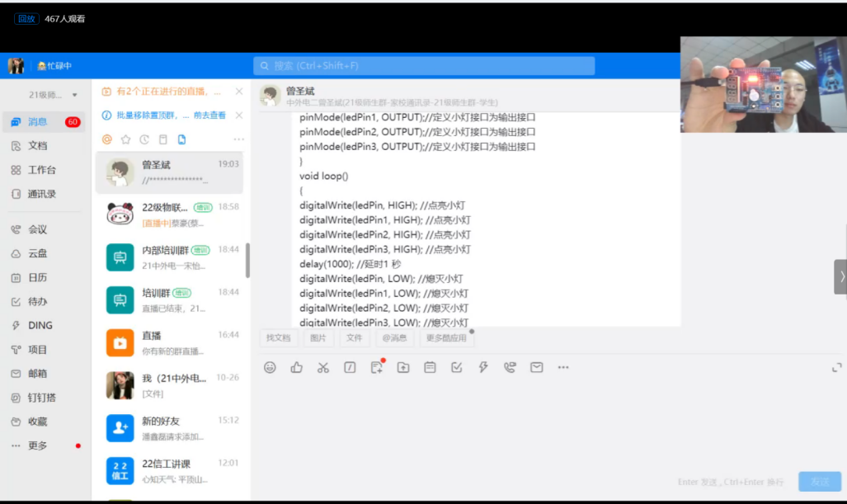Click the conversation list scrollbar
847x504 pixels.
(x=247, y=260)
